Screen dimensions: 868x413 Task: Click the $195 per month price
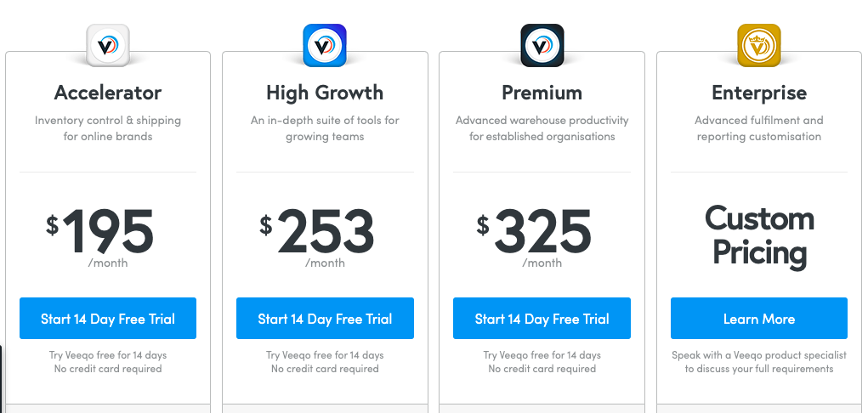pyautogui.click(x=101, y=237)
